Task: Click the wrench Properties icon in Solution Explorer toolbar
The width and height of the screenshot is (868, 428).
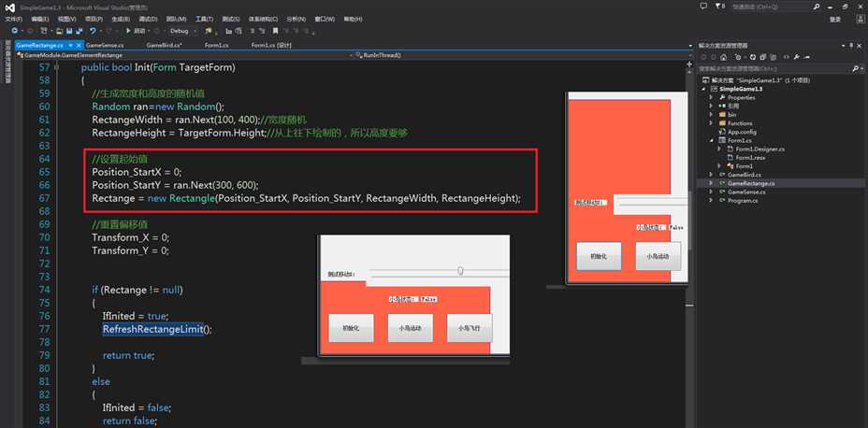Action: pyautogui.click(x=797, y=57)
